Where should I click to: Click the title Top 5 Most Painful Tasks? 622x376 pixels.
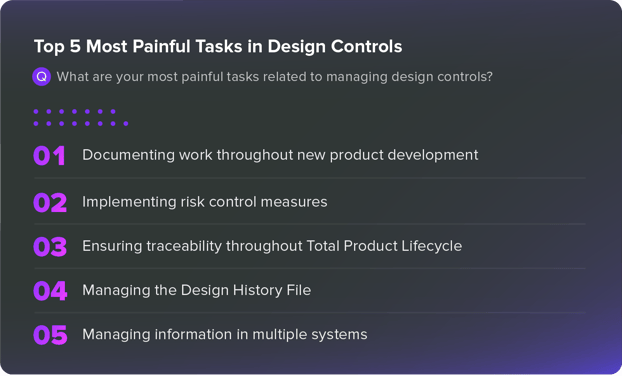(x=218, y=46)
